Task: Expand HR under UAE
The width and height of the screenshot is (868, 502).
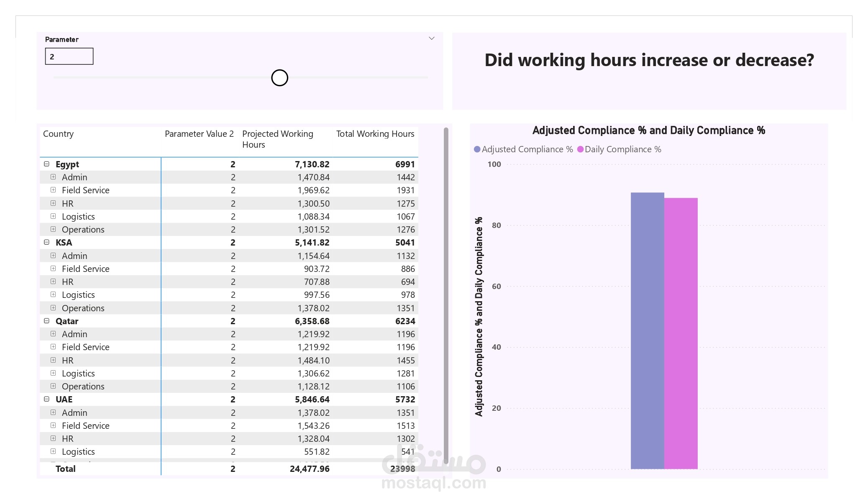Action: point(53,438)
